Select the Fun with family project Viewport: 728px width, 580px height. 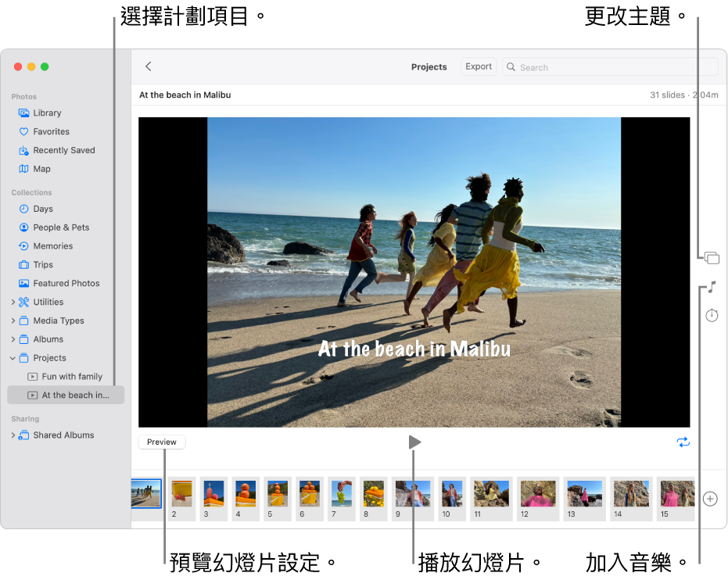tap(66, 376)
